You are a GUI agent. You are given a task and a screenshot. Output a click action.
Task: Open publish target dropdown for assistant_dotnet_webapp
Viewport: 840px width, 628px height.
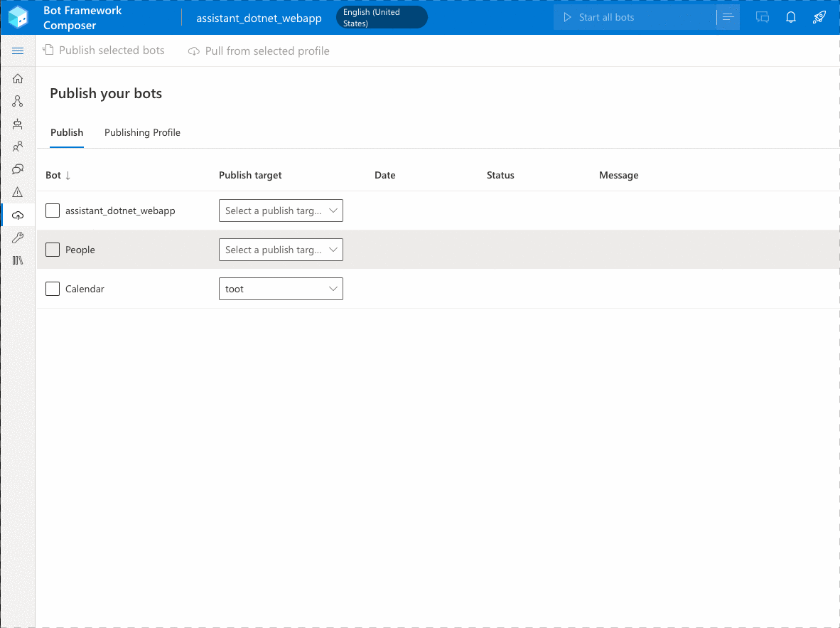[x=281, y=211]
